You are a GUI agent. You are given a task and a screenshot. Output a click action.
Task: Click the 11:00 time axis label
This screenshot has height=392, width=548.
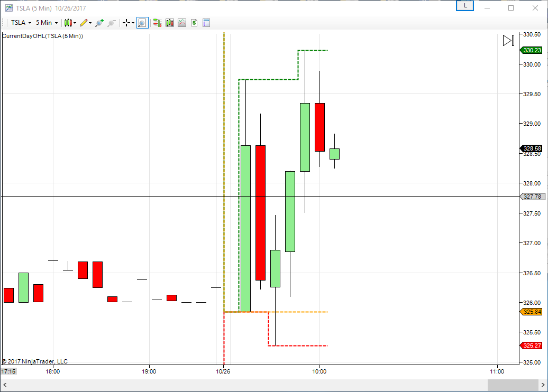(497, 371)
